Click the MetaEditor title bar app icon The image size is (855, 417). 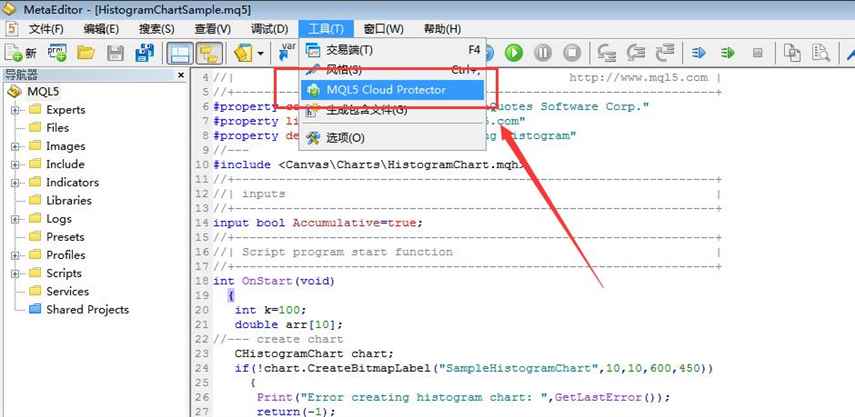coord(11,9)
